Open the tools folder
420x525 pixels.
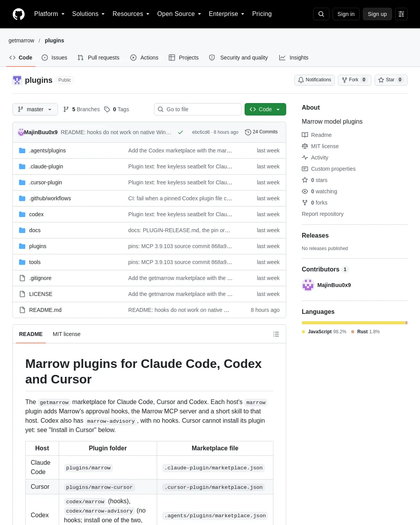pyautogui.click(x=35, y=262)
